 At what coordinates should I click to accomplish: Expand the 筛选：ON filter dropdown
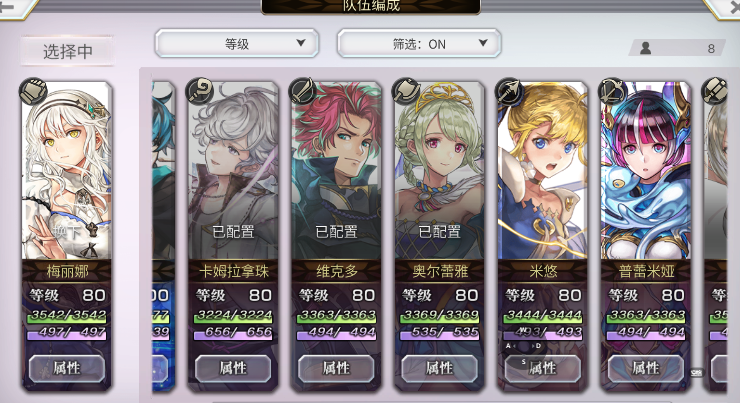pos(419,43)
